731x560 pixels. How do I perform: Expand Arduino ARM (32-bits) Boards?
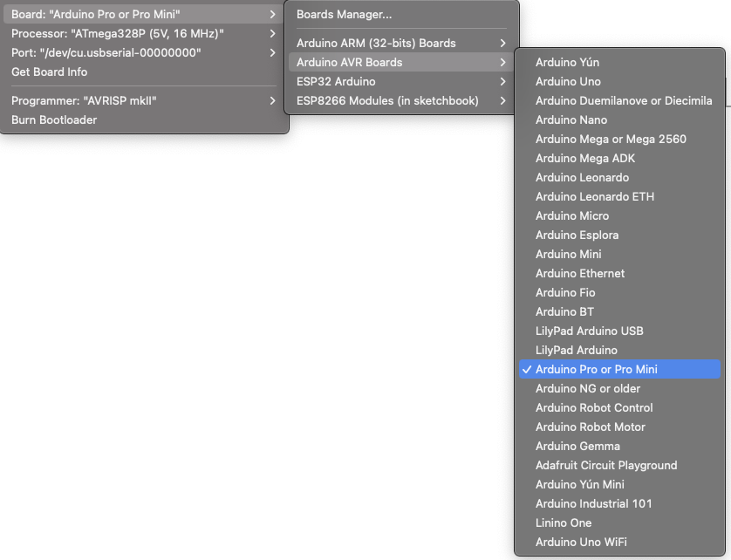pos(401,43)
